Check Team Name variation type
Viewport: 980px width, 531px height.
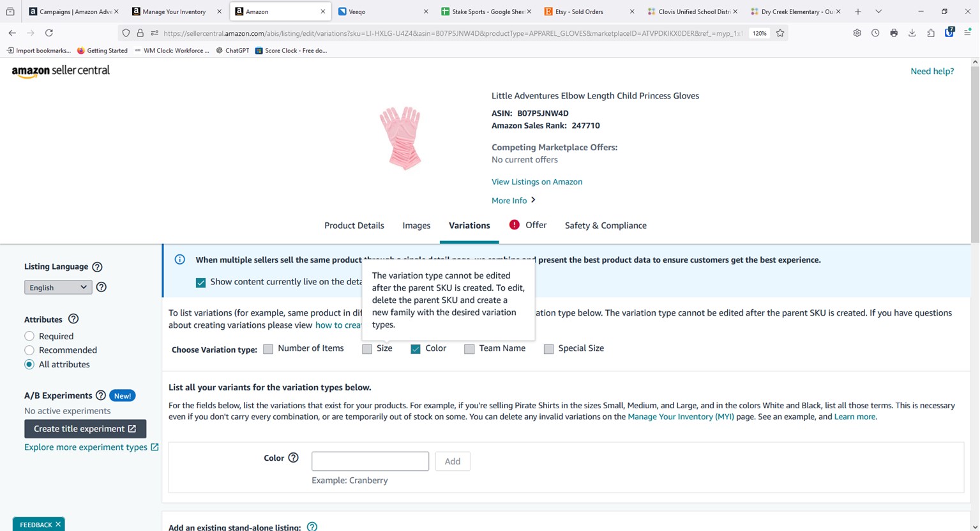coord(469,349)
